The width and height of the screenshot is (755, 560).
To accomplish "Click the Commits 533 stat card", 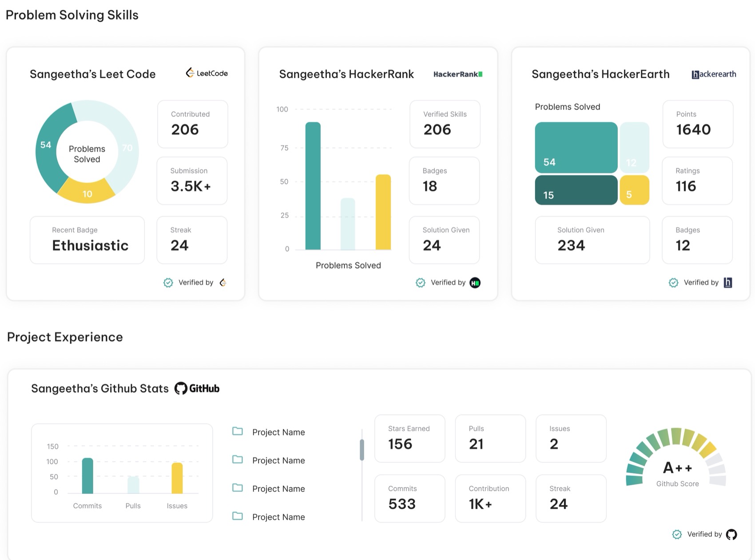I will coord(409,499).
